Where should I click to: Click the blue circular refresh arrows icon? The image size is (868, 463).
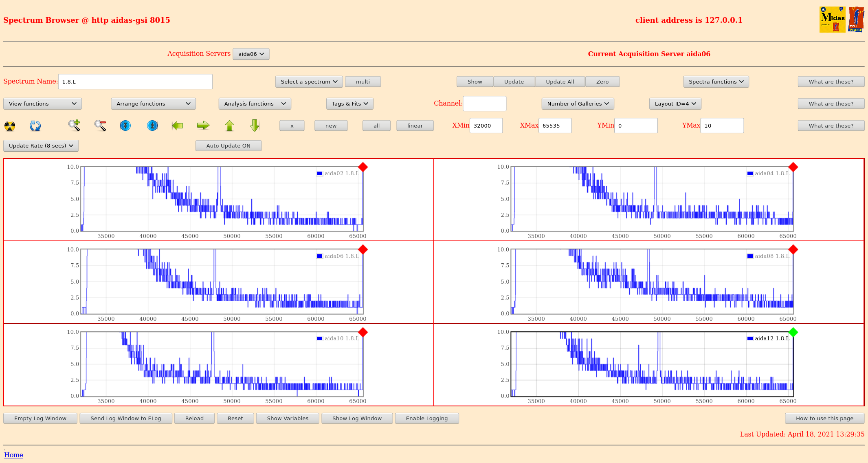click(x=35, y=126)
